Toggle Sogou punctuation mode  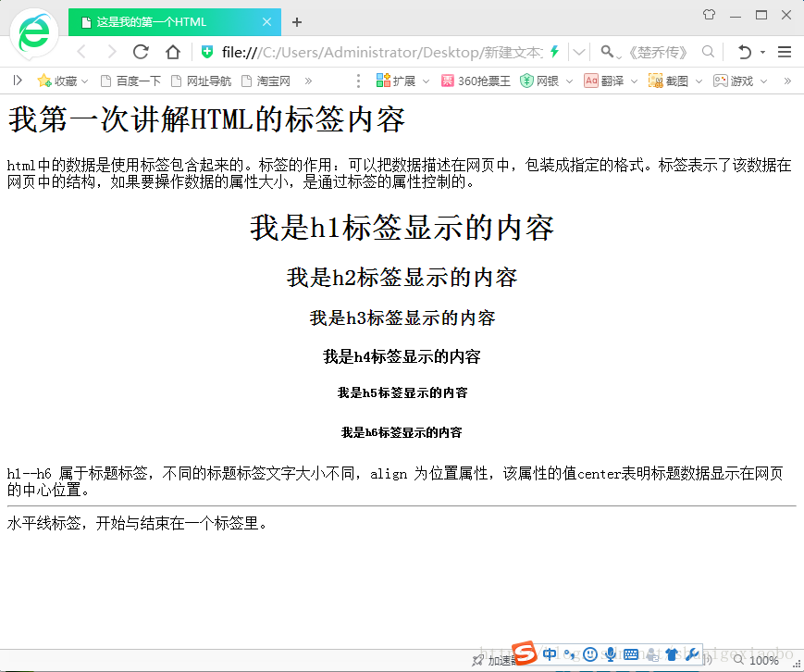570,654
